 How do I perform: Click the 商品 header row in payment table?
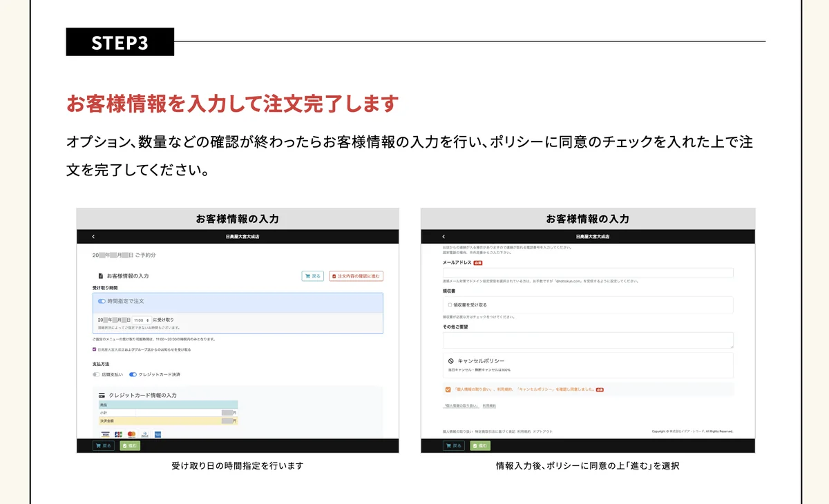pyautogui.click(x=168, y=405)
